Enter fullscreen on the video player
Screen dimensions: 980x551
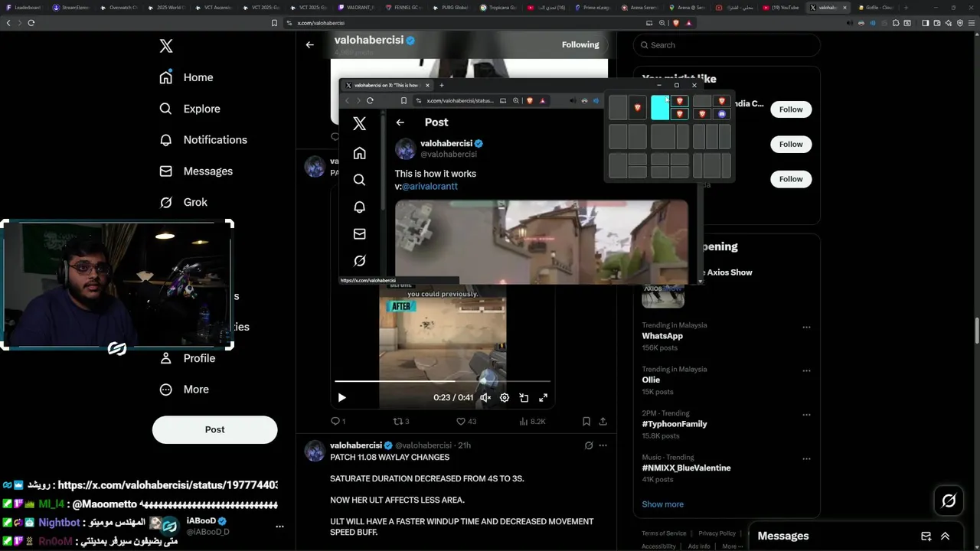click(x=543, y=398)
